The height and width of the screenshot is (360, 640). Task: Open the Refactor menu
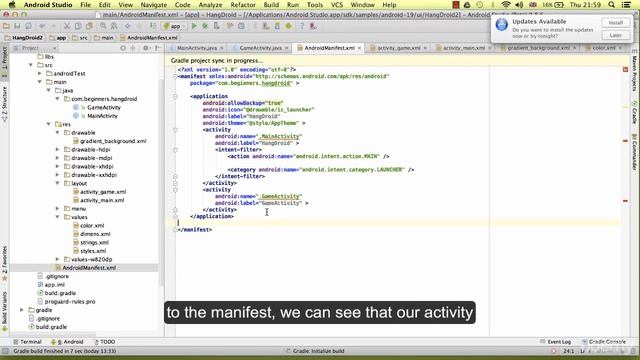coord(243,5)
